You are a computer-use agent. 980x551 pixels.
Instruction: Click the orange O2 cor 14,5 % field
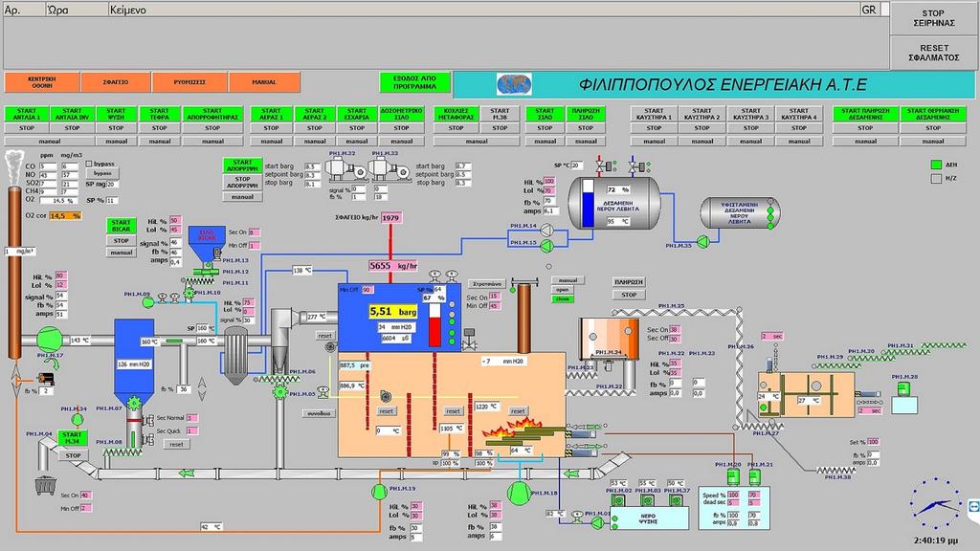point(66,215)
